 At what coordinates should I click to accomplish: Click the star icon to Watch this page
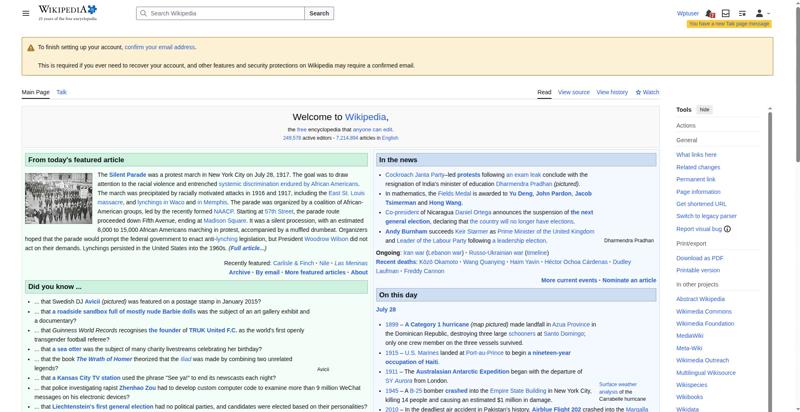pos(638,92)
